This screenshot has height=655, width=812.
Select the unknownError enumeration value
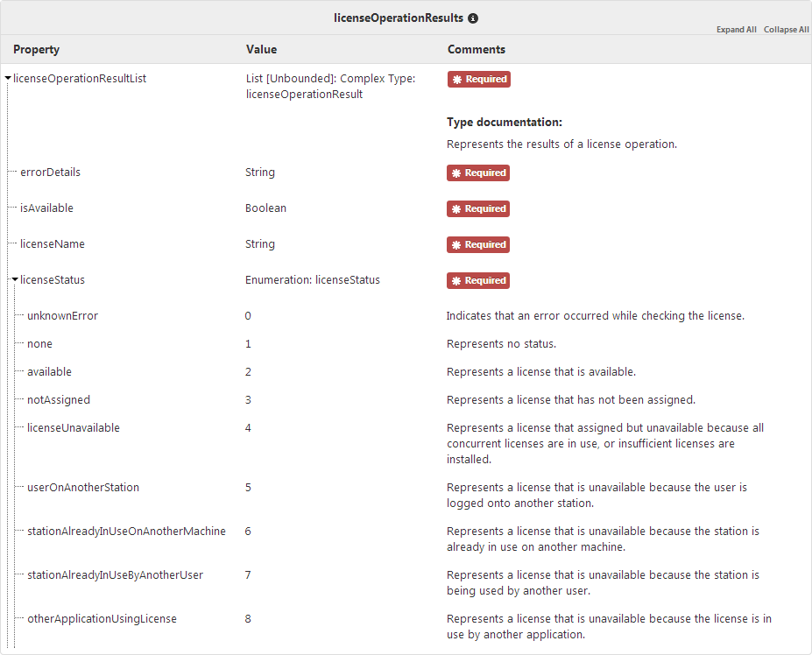[62, 316]
